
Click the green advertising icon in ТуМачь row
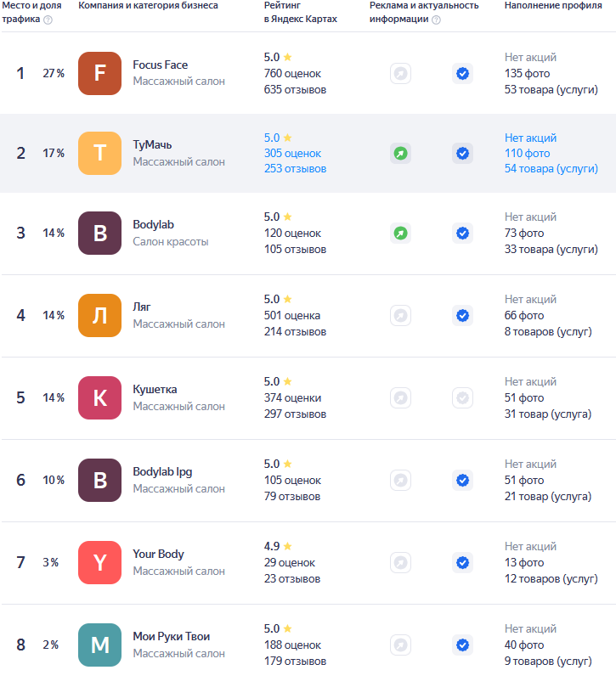[400, 154]
